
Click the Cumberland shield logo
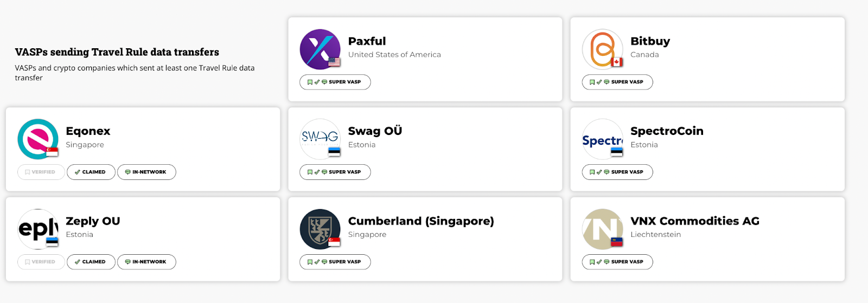pyautogui.click(x=320, y=229)
